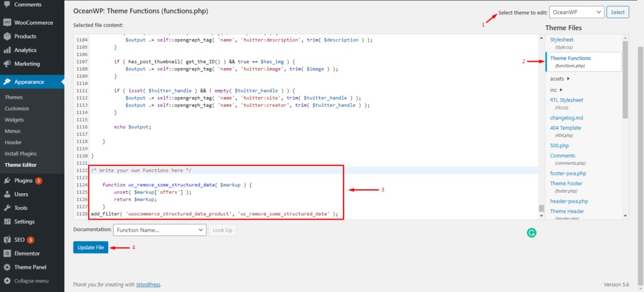Viewport: 644px width, 292px height.
Task: Click the SEO notification count badge
Action: pos(30,240)
